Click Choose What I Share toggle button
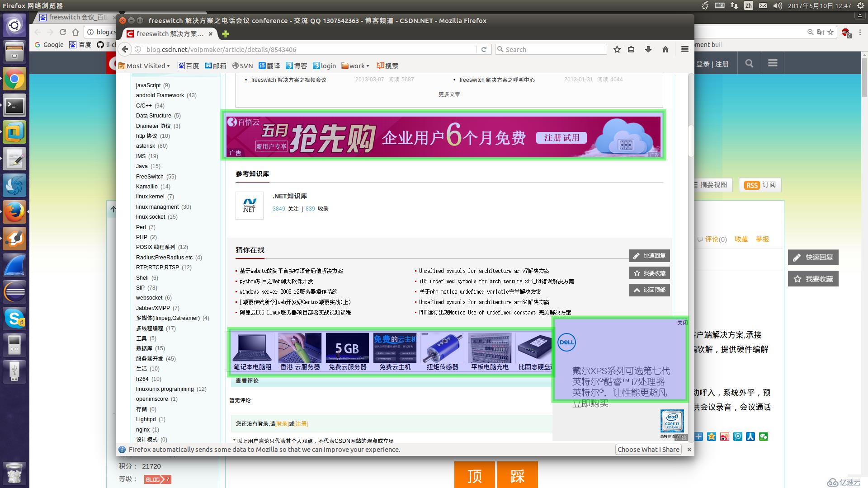This screenshot has height=488, width=868. 648,449
